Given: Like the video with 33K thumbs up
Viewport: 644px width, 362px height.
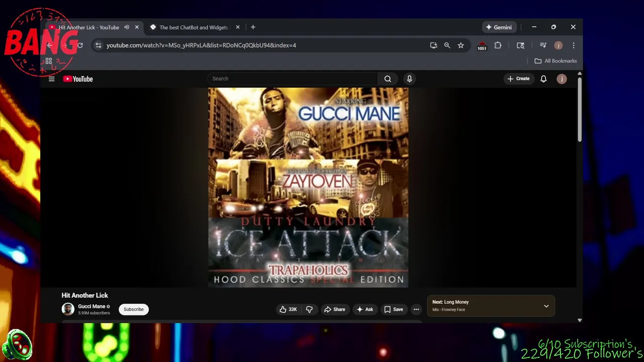Looking at the screenshot, I should pos(288,309).
